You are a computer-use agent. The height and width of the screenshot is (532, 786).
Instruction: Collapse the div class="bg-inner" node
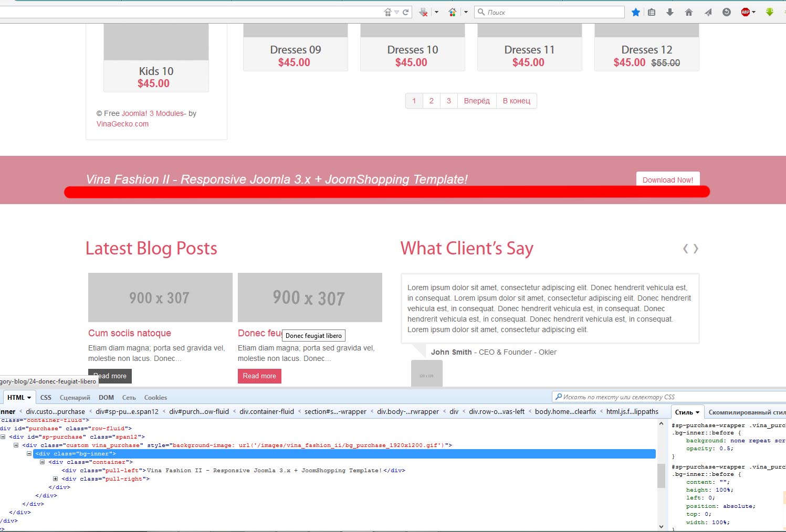point(29,454)
